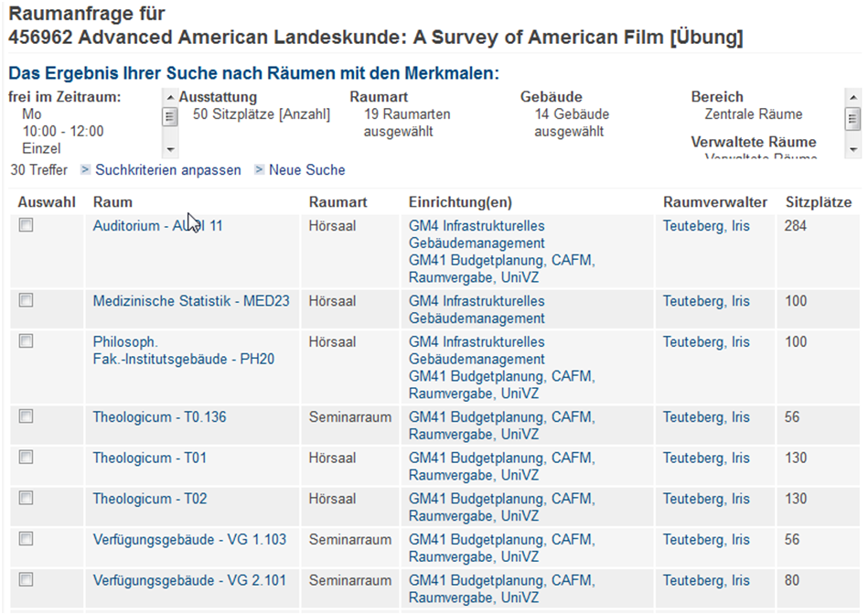Viewport: 868px width, 615px height.
Task: Open Verfügungsgebäude - VG 1.103 details
Action: [188, 539]
